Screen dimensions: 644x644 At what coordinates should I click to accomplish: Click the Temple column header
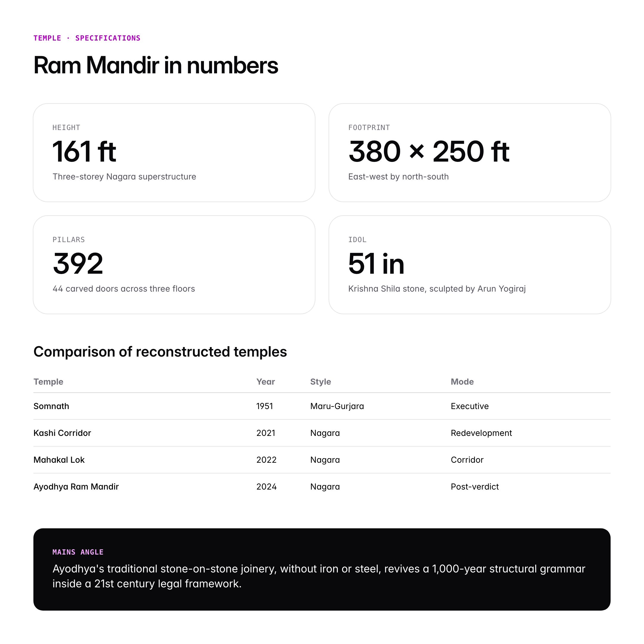point(48,382)
